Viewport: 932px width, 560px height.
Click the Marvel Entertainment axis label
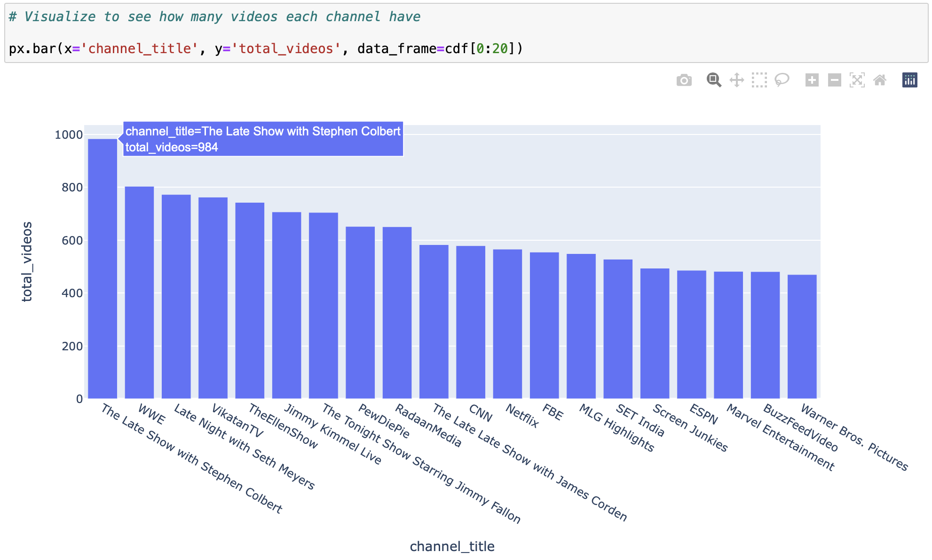(781, 437)
